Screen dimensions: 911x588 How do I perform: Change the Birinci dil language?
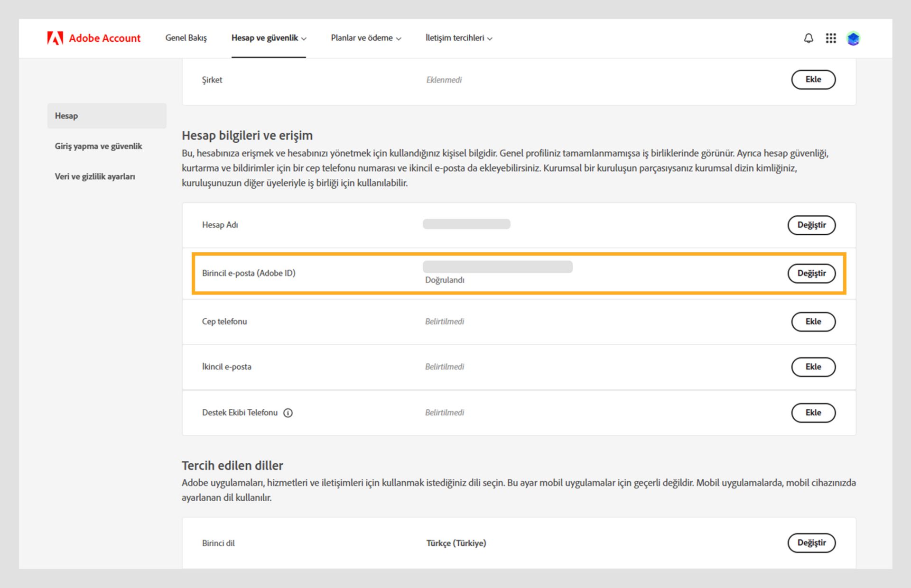[811, 542]
